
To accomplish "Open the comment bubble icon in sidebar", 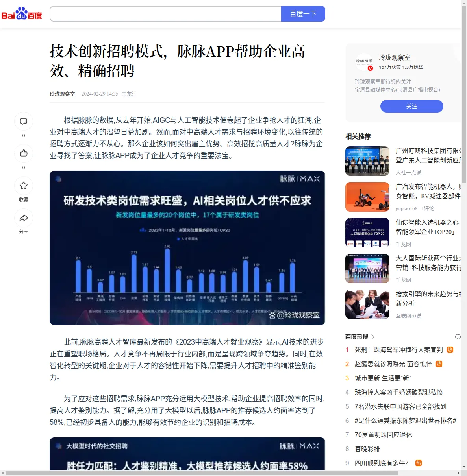I will (24, 121).
